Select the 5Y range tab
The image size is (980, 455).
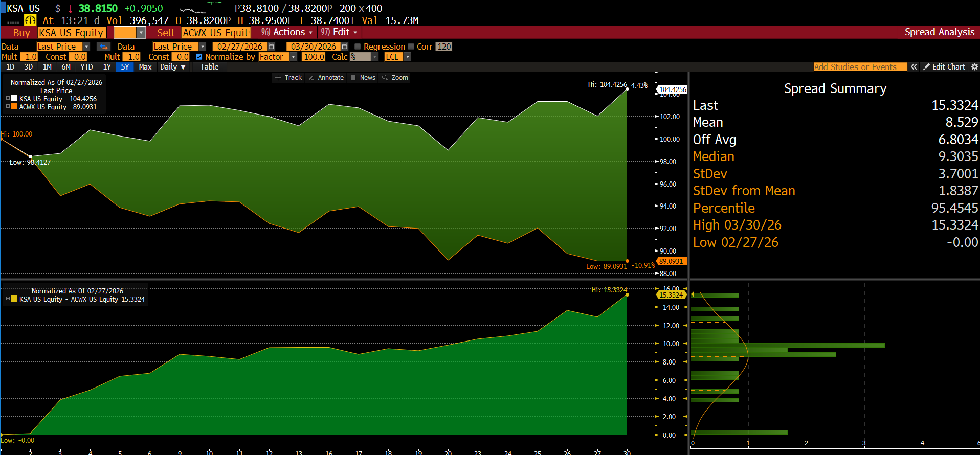125,67
